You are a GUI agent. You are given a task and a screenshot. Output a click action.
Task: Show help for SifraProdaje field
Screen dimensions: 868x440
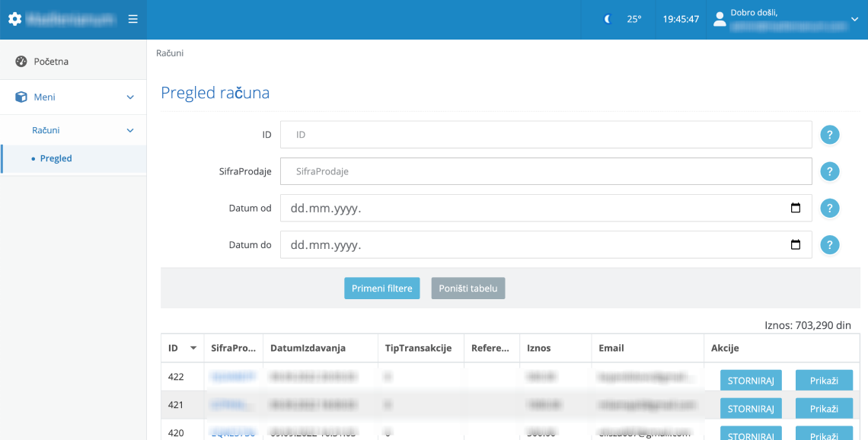[829, 171]
